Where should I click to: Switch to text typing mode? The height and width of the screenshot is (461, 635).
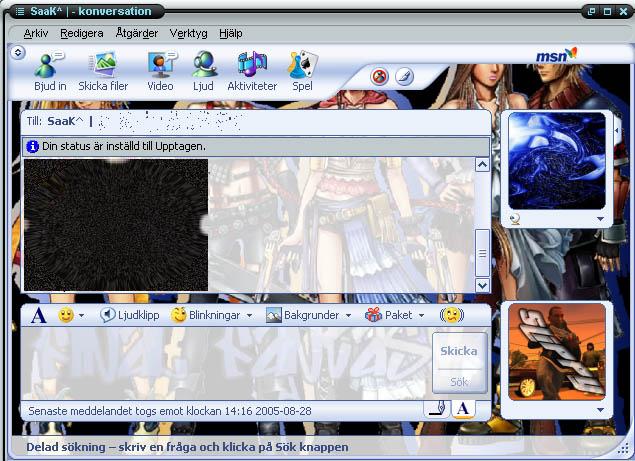click(x=462, y=408)
